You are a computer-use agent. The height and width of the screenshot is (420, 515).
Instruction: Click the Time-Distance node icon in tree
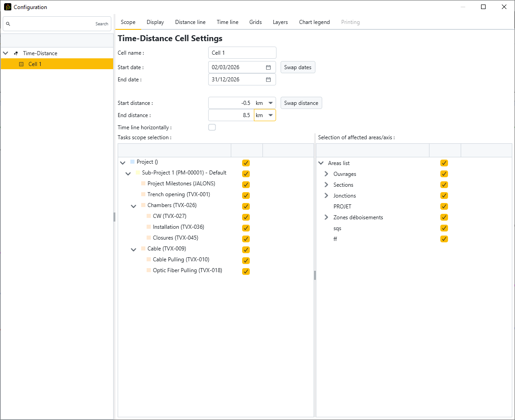[16, 53]
